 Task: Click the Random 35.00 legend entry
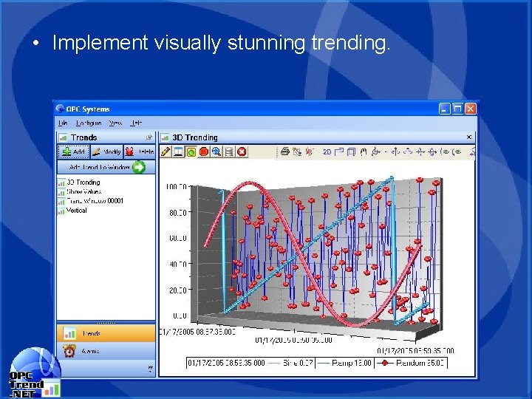411,363
